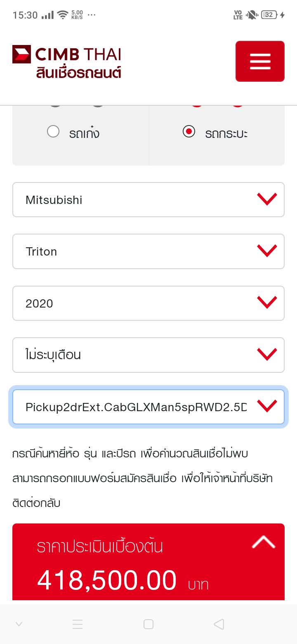Tap the bottom bar hide-keyboard chevron
This screenshot has height=644, width=297.
tap(19, 624)
